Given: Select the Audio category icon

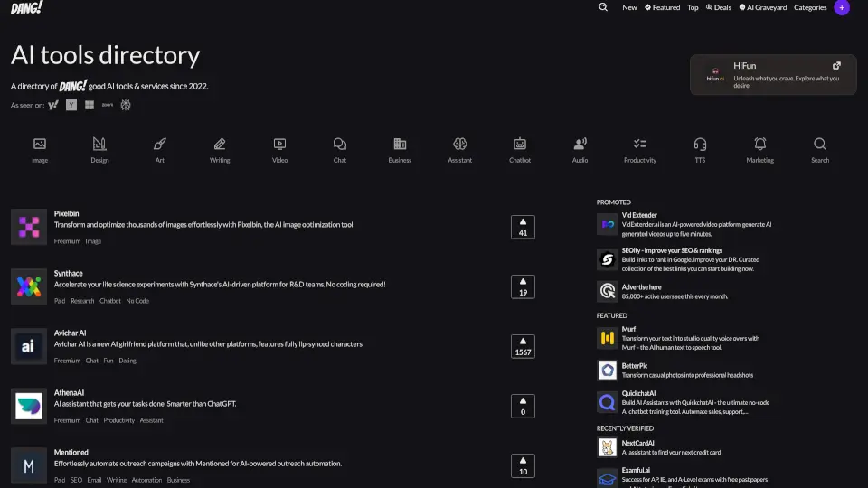Looking at the screenshot, I should (x=580, y=145).
